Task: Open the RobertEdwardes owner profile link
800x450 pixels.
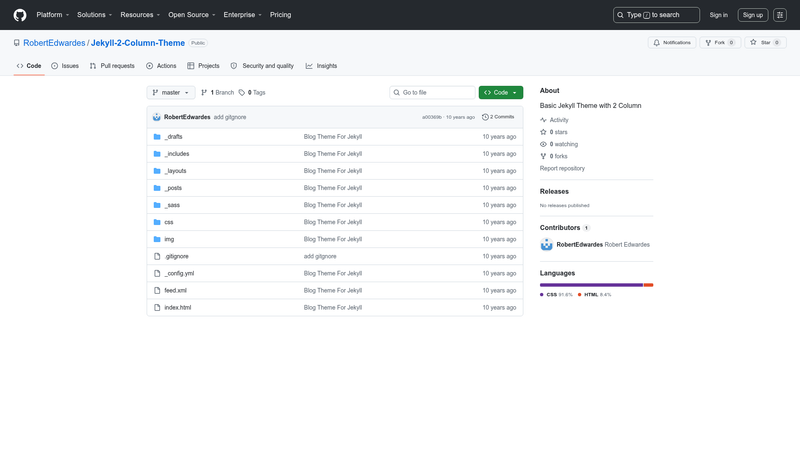Action: 54,43
